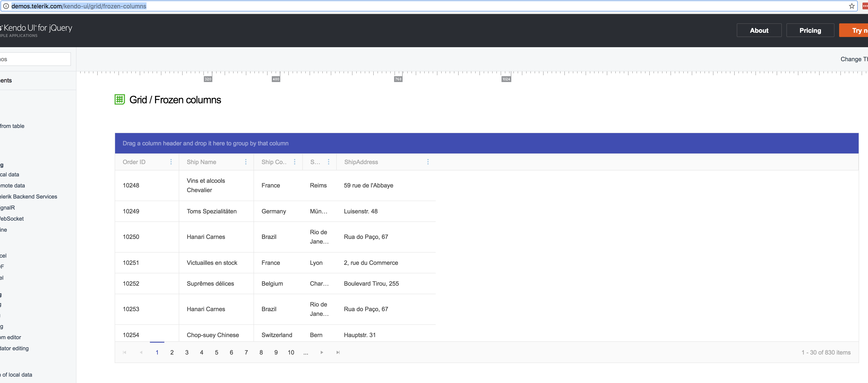Open Ship City column menu
Screen dimensions: 868x383
328,162
